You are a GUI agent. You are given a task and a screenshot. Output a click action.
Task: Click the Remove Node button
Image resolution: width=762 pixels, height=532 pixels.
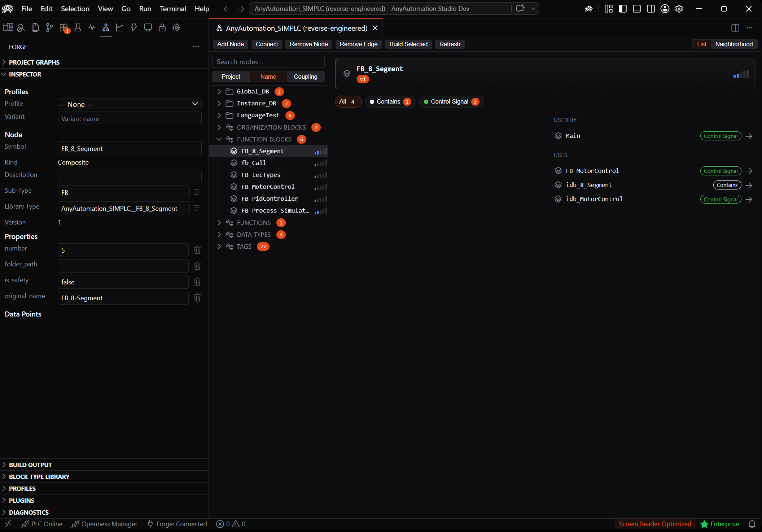coord(309,44)
